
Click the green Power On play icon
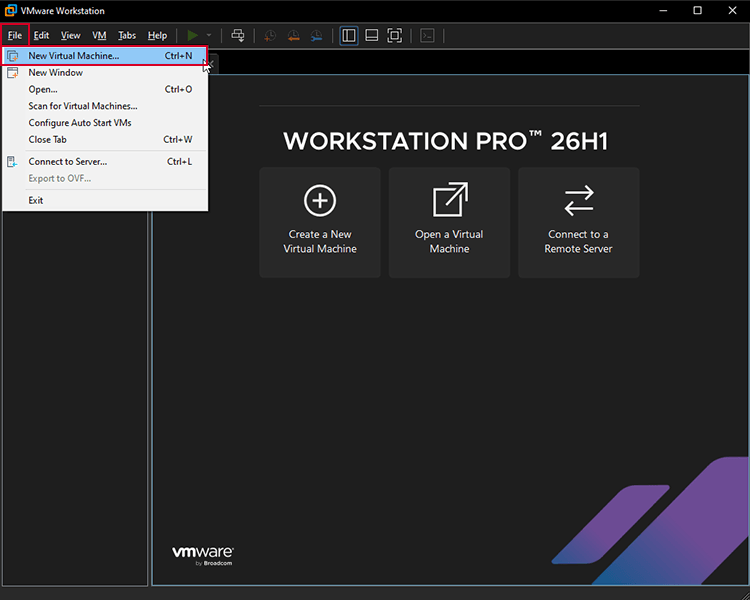(192, 35)
